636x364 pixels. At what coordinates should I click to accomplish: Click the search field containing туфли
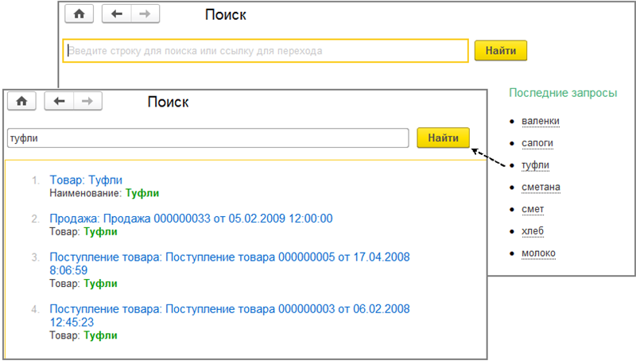(207, 137)
